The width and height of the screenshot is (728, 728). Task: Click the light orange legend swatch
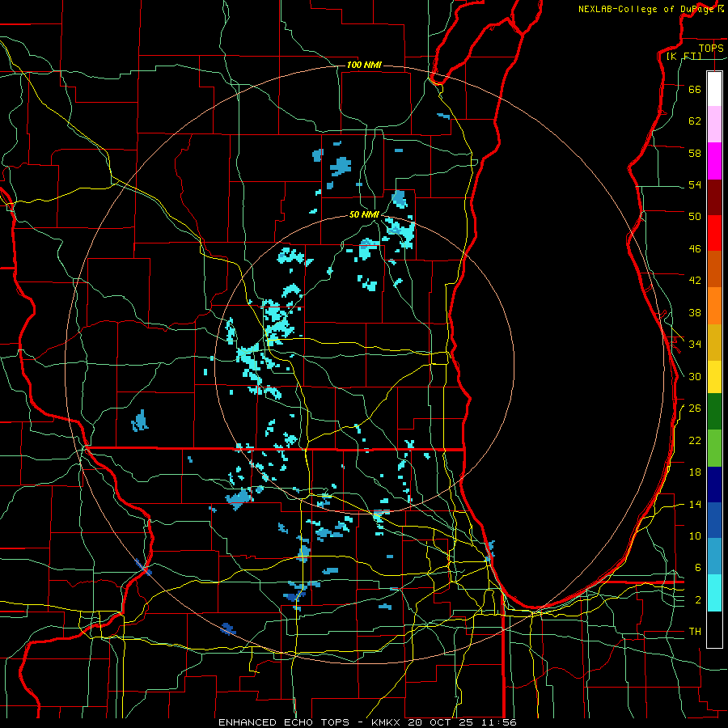coord(714,306)
